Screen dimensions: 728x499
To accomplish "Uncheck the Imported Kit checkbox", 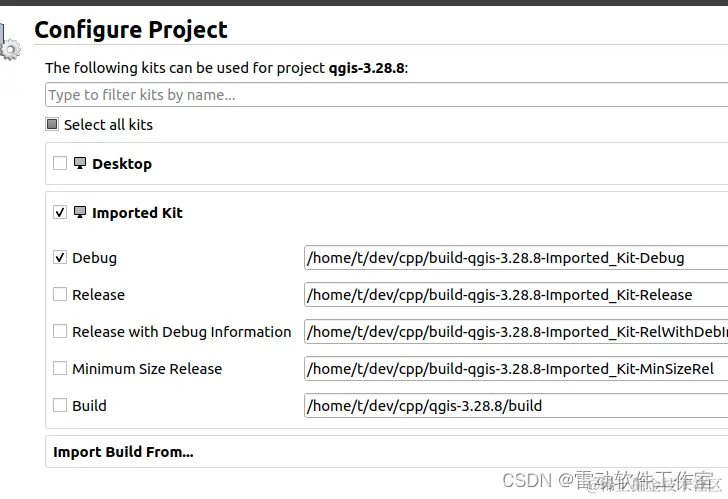I will 60,213.
